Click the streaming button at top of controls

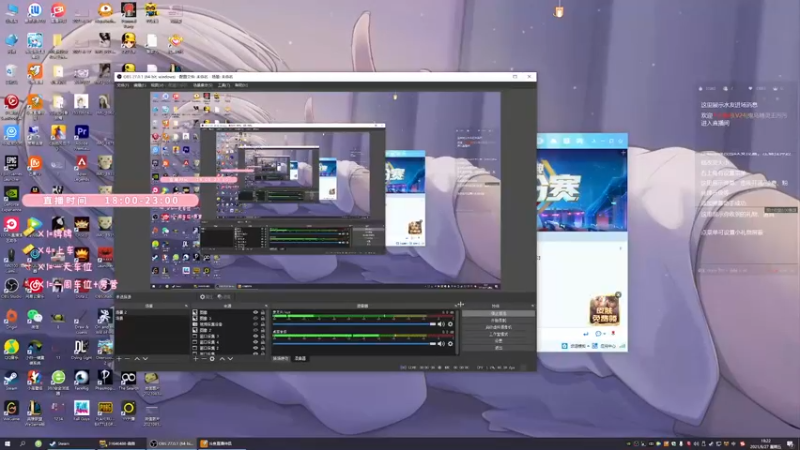click(x=498, y=313)
